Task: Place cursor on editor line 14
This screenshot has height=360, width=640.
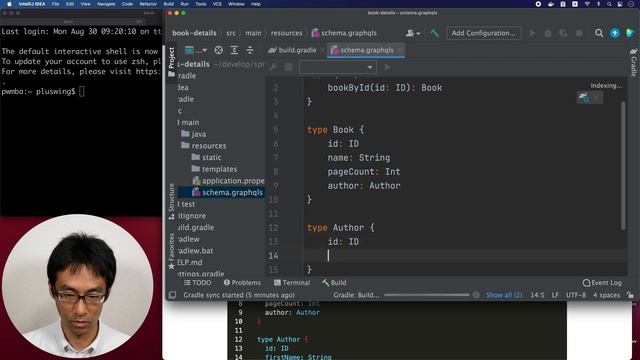Action: pyautogui.click(x=465, y=256)
